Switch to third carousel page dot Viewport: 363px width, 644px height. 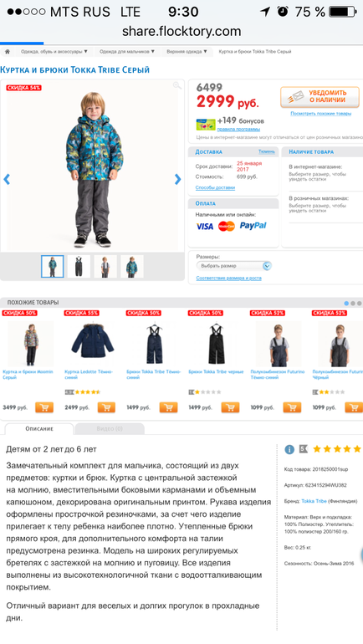click(x=360, y=303)
